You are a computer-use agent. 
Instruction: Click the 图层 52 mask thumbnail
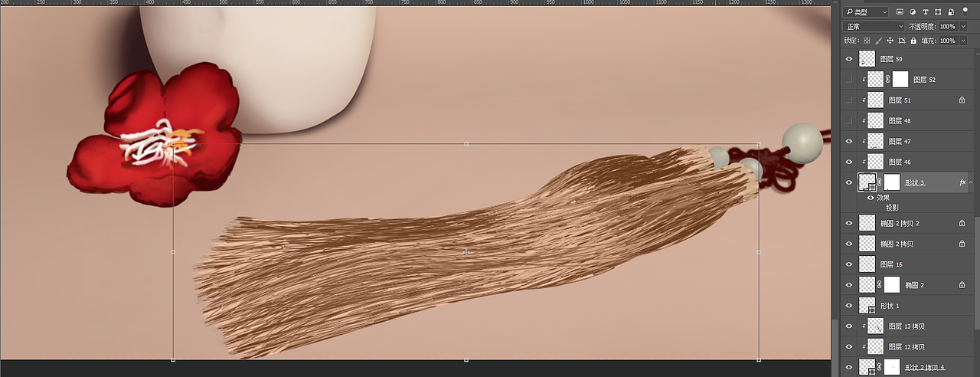[x=900, y=80]
